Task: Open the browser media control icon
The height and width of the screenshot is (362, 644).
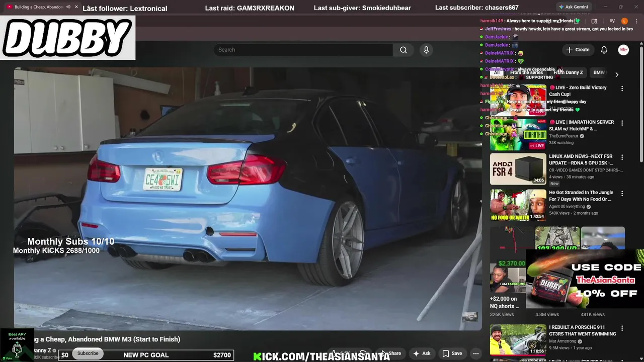Action: 612,21
